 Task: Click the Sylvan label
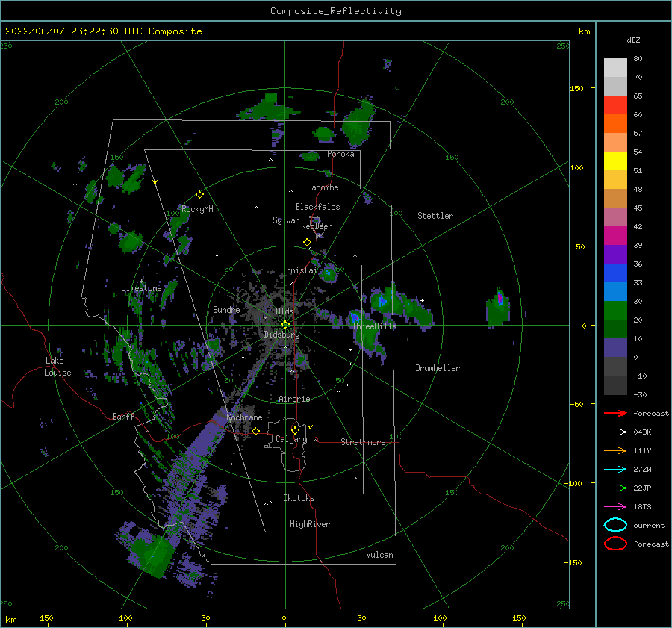coord(286,220)
